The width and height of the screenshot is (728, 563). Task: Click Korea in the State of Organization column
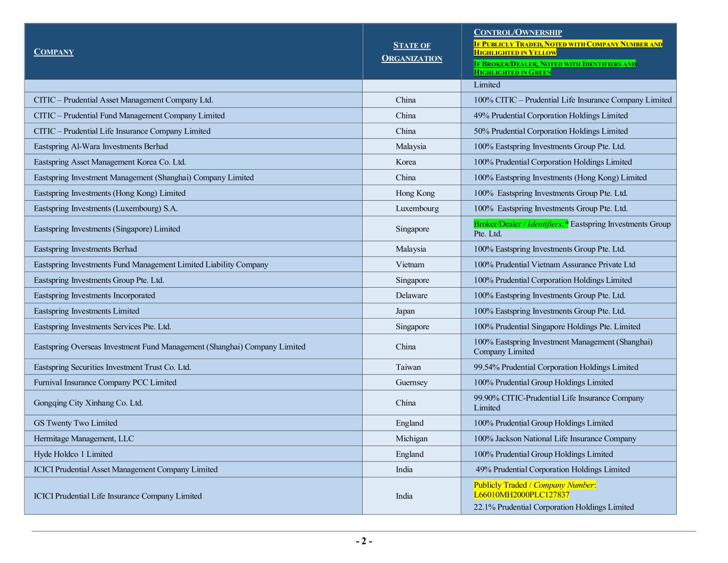[406, 162]
